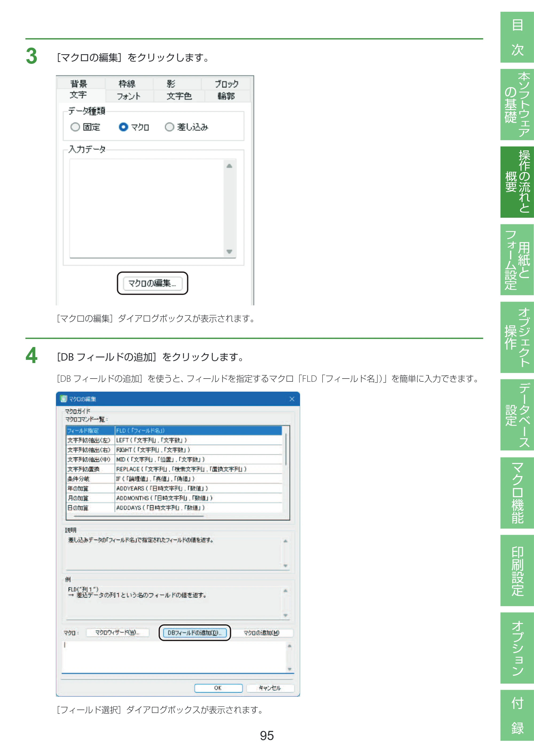Close the マクロの編集 dialog
Viewport: 534px width, 756px height.
(292, 399)
